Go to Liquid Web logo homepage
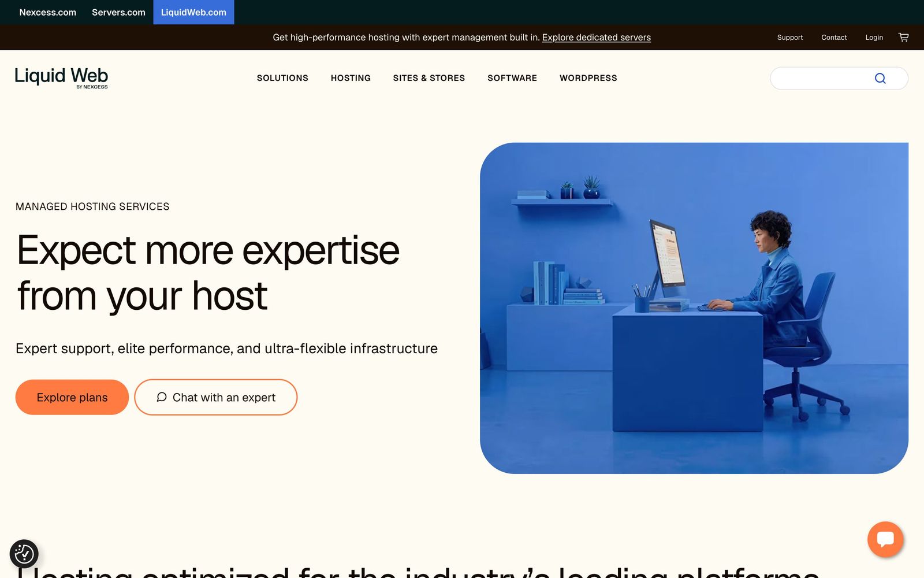The width and height of the screenshot is (924, 578). point(61,78)
